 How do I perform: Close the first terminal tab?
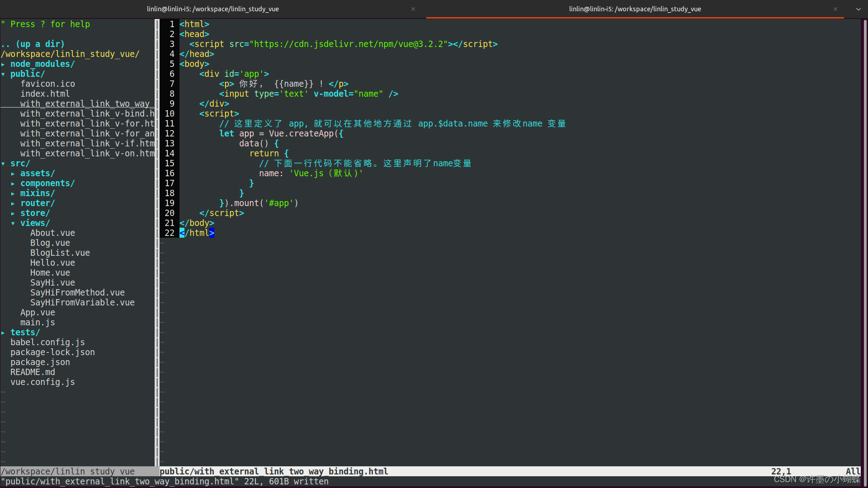(x=413, y=9)
